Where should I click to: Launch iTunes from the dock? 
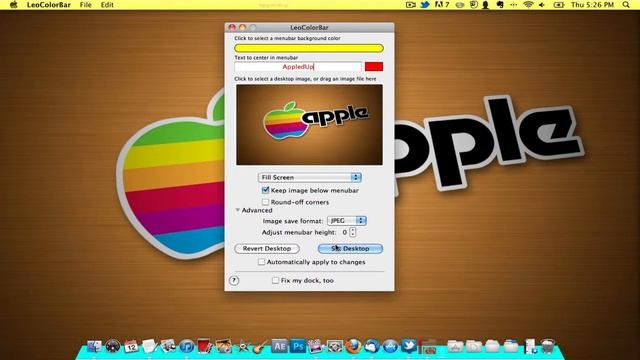coord(187,346)
